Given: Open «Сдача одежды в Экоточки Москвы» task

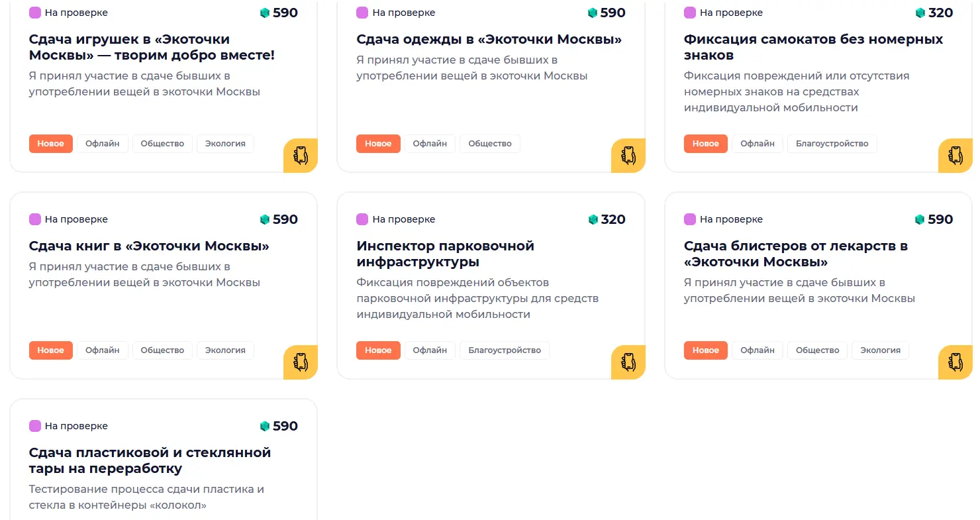Looking at the screenshot, I should [489, 39].
